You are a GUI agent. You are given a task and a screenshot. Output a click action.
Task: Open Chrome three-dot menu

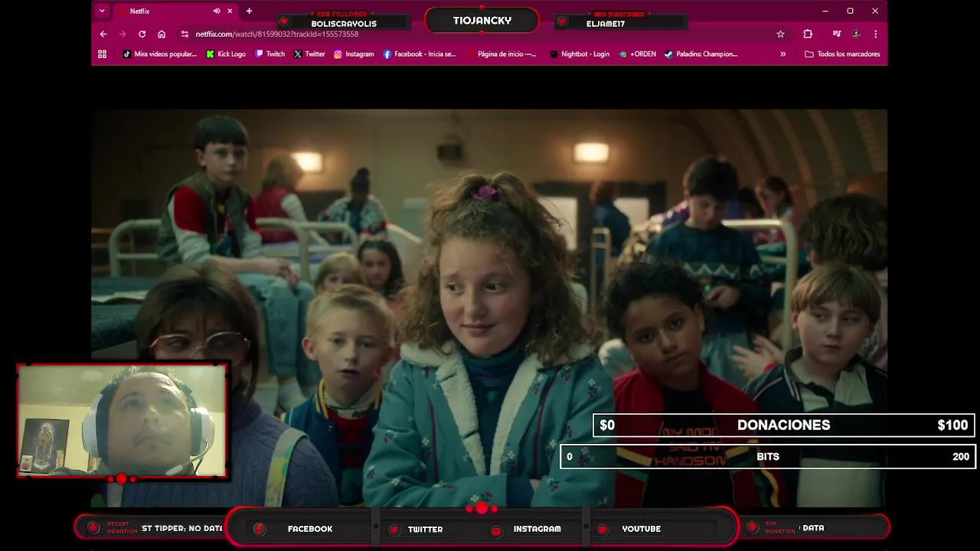[x=875, y=34]
